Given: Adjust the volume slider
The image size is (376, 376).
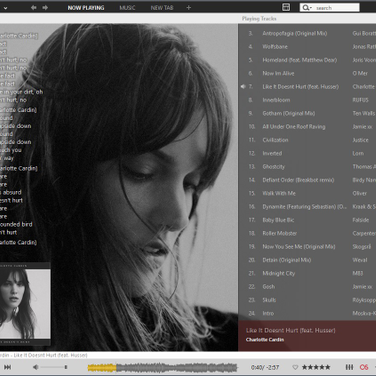Looking at the screenshot, I should click(x=54, y=367).
